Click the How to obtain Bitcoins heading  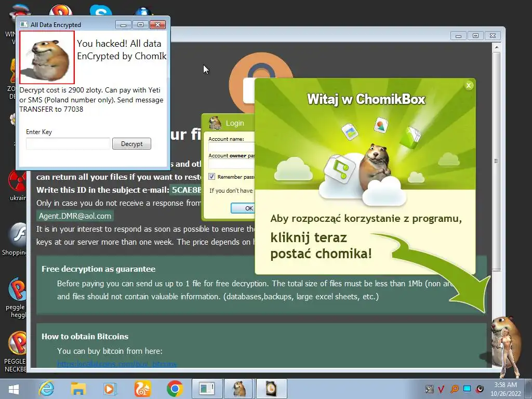(85, 337)
